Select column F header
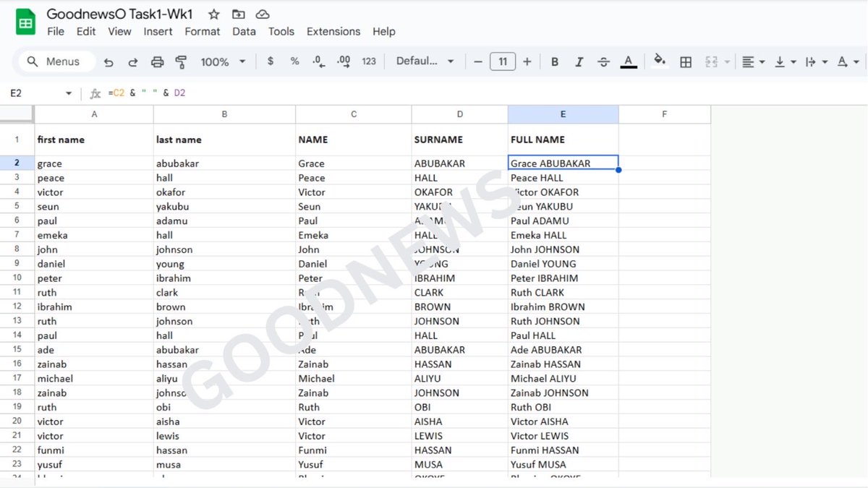This screenshot has width=868, height=488. [664, 114]
